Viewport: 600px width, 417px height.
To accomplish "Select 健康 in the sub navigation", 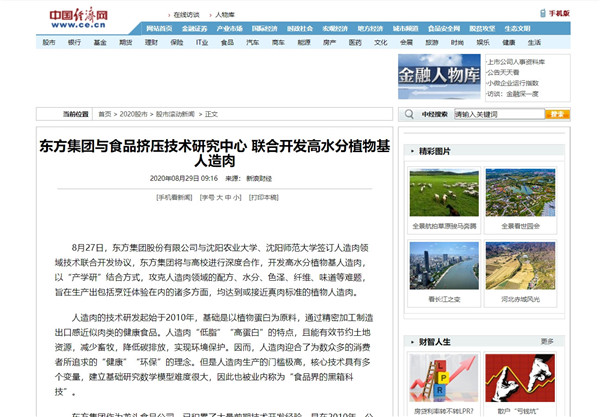I will (509, 42).
